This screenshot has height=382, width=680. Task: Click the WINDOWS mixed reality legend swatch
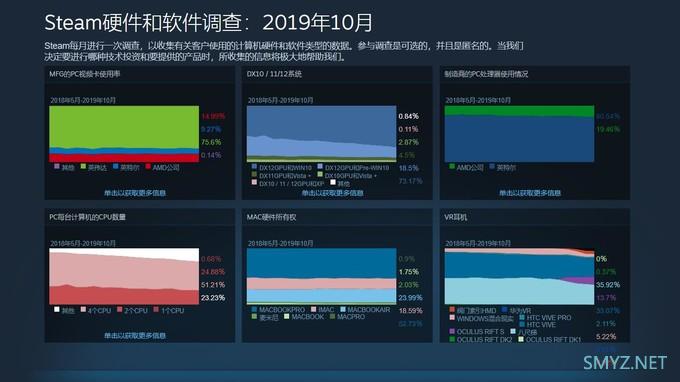(x=452, y=317)
